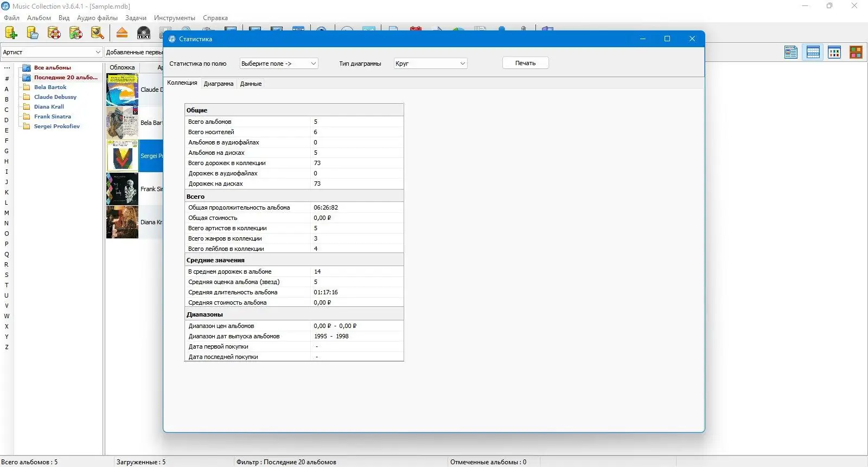Open the Тип диаграммы Круг dropdown
This screenshot has height=467, width=868.
430,64
